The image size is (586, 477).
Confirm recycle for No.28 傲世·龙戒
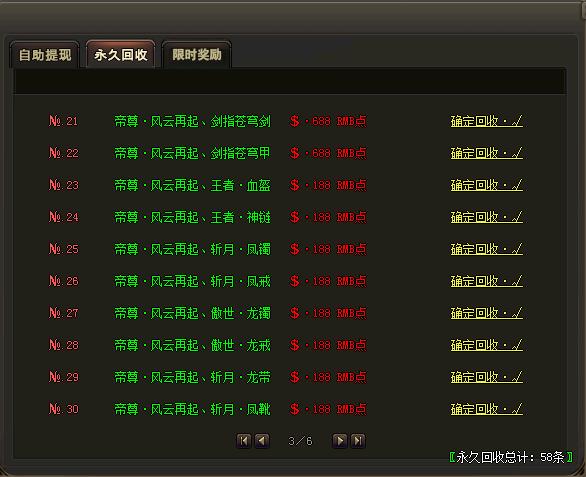point(487,345)
